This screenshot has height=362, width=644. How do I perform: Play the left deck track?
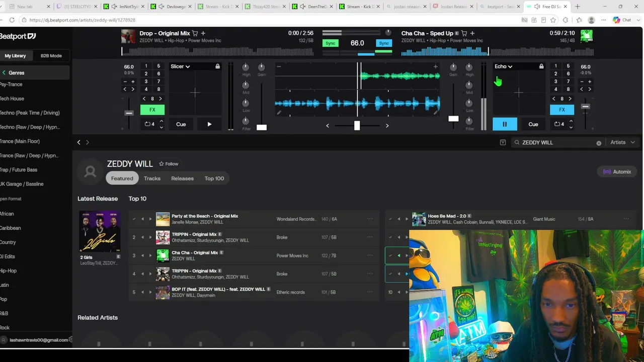coord(209,124)
